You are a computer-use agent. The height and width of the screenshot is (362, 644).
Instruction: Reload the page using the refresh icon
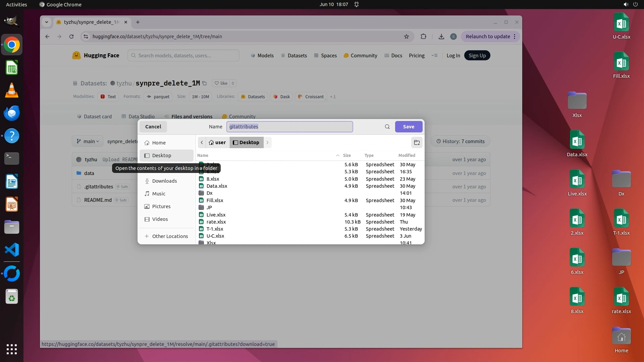71,37
